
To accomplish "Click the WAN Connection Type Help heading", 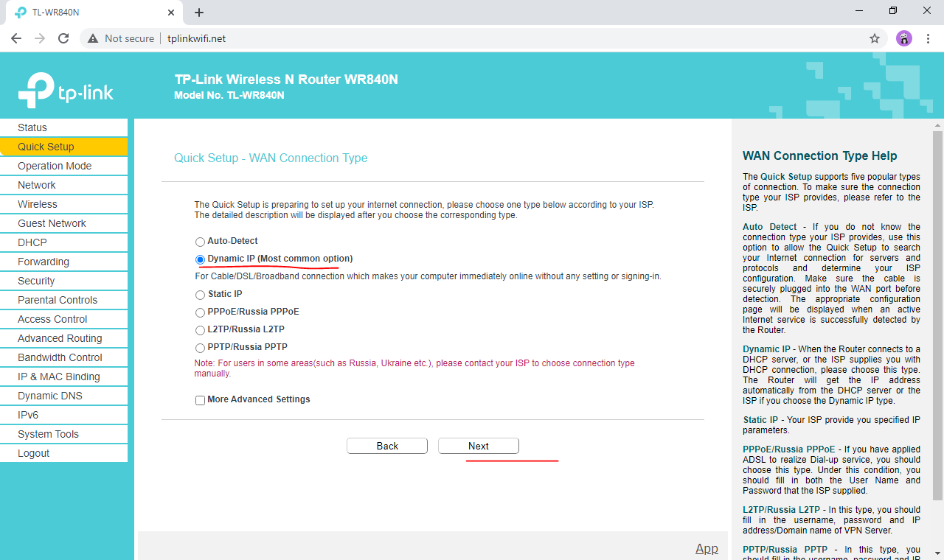I will (x=820, y=155).
